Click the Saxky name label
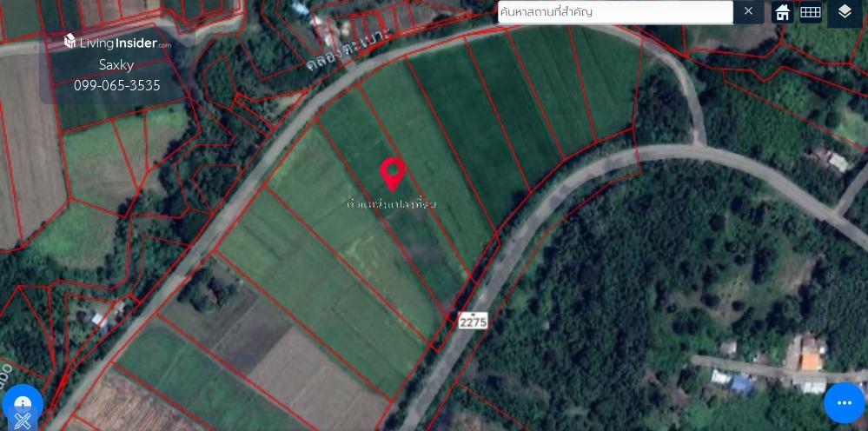The width and height of the screenshot is (868, 431). [x=116, y=64]
